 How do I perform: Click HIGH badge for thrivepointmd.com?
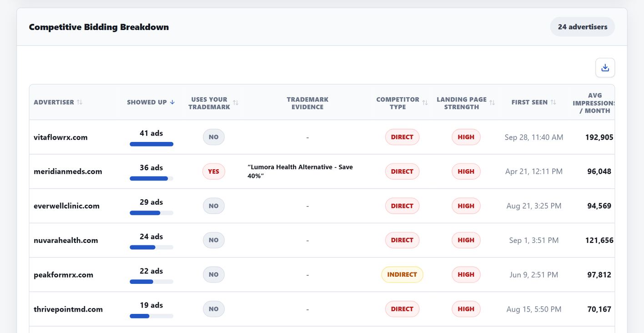[466, 309]
